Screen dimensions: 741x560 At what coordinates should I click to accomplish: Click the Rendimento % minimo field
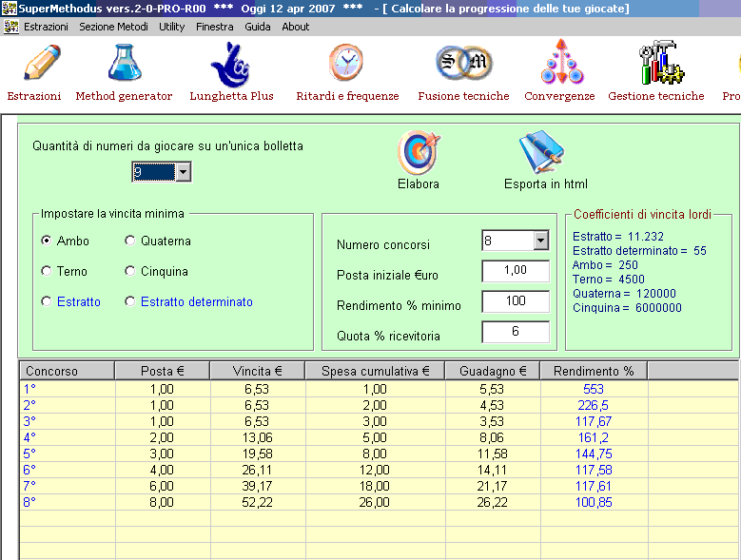tap(516, 301)
